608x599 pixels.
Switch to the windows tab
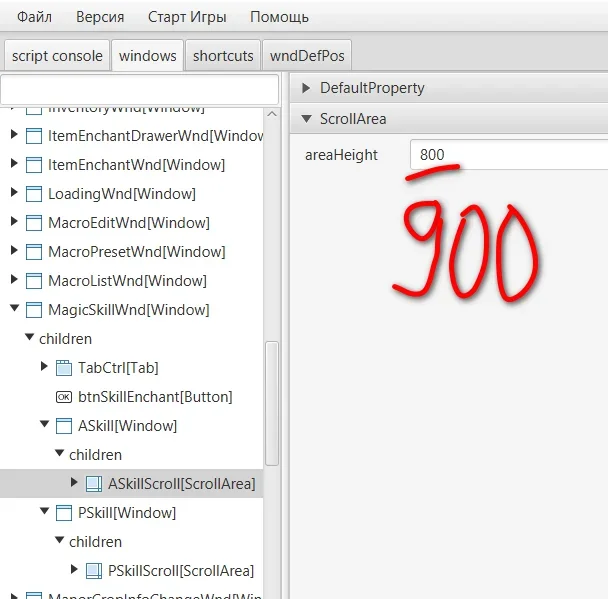147,56
